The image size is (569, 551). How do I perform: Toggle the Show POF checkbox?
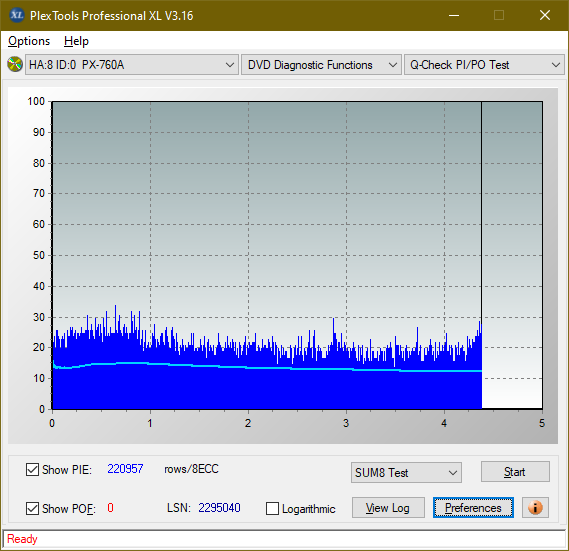[32, 508]
